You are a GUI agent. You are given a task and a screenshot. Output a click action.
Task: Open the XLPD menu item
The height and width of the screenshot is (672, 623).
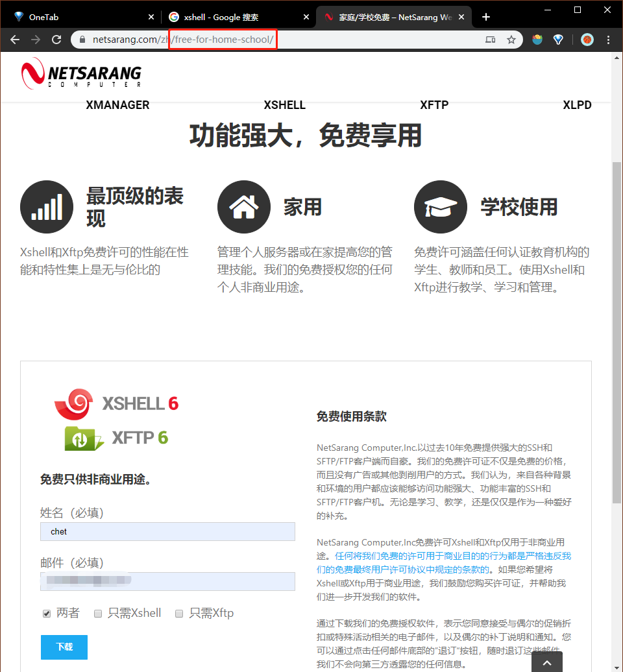click(577, 105)
